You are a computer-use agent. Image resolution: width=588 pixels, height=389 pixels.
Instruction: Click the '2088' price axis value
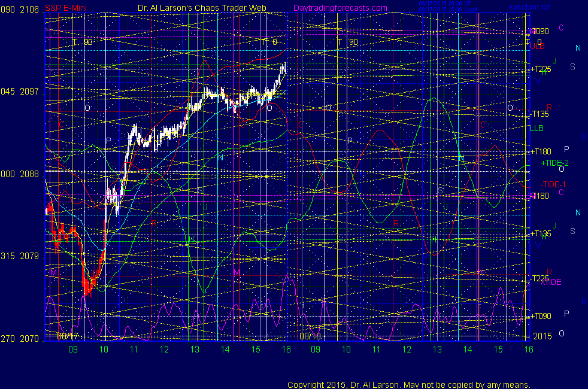point(29,174)
